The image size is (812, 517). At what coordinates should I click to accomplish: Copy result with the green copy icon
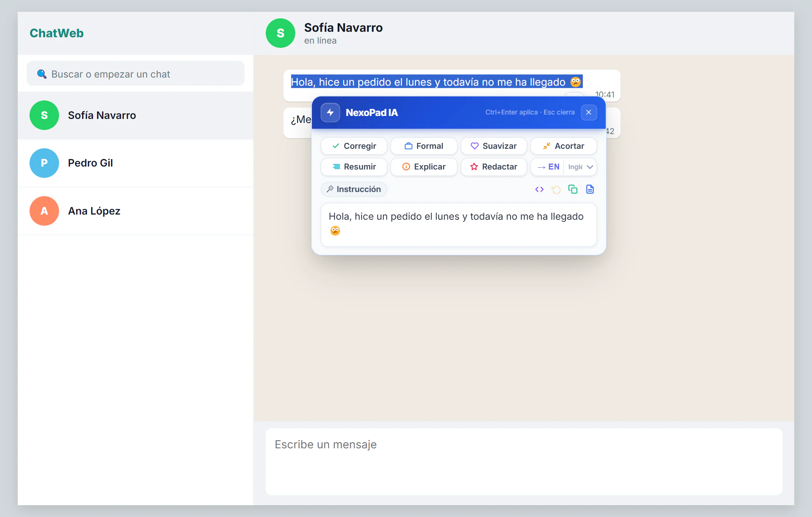pos(573,189)
